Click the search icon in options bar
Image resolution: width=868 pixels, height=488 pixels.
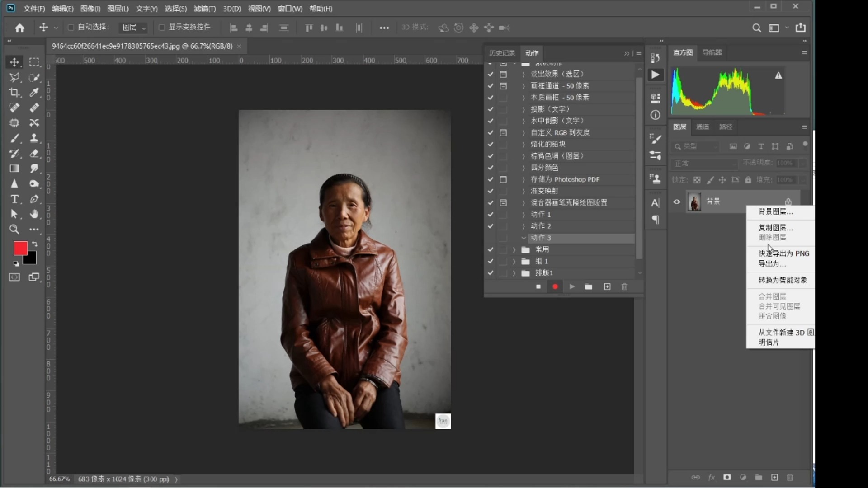tap(756, 28)
